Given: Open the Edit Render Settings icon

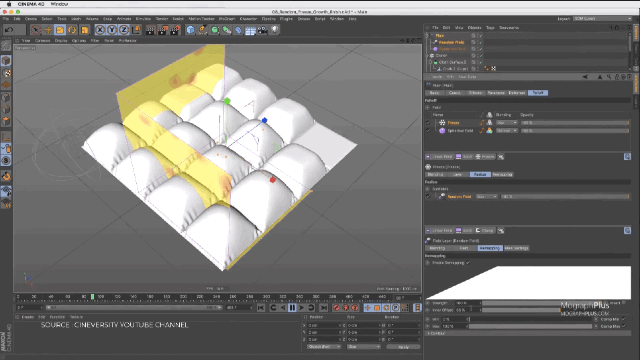Looking at the screenshot, I should tap(175, 30).
